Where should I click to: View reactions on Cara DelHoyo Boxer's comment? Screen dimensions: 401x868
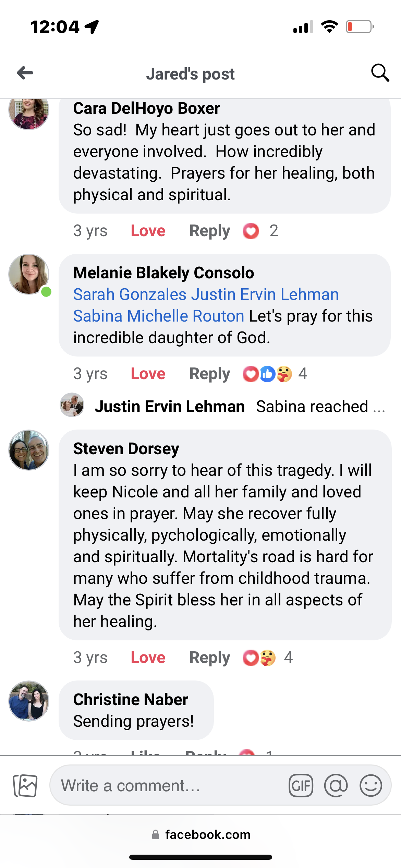pos(260,231)
